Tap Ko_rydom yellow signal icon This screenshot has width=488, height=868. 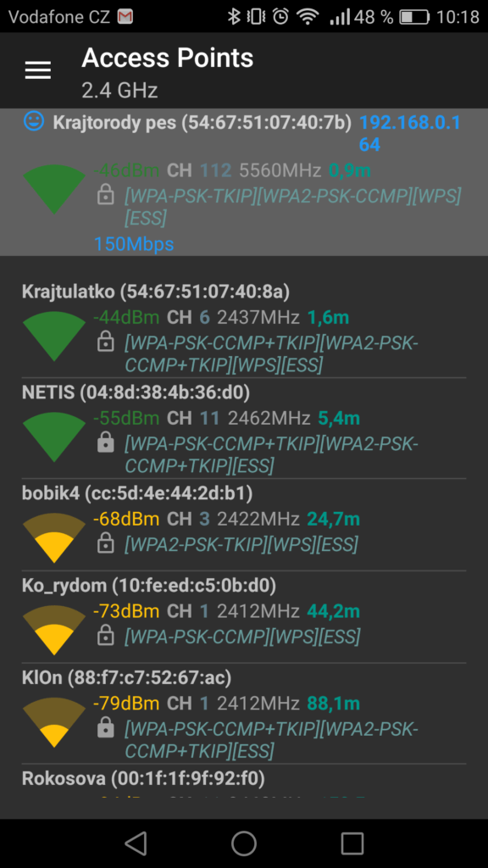tap(53, 630)
